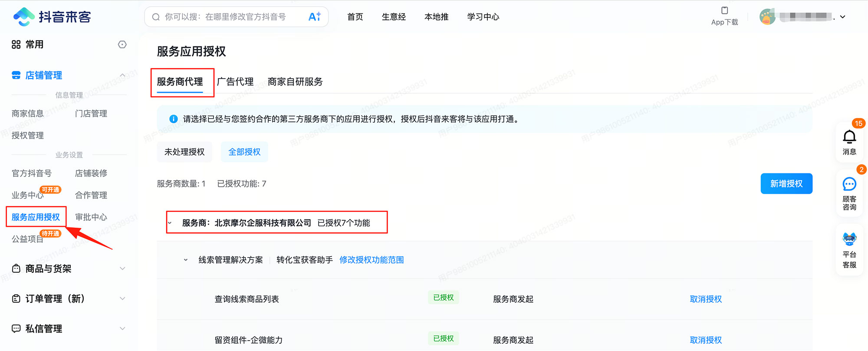Screen dimensions: 868x351
Task: Click the 修改授权功能范围 link
Action: coord(372,260)
